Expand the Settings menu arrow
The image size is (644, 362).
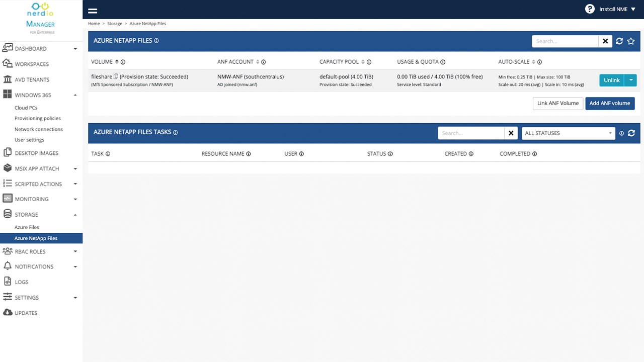75,298
